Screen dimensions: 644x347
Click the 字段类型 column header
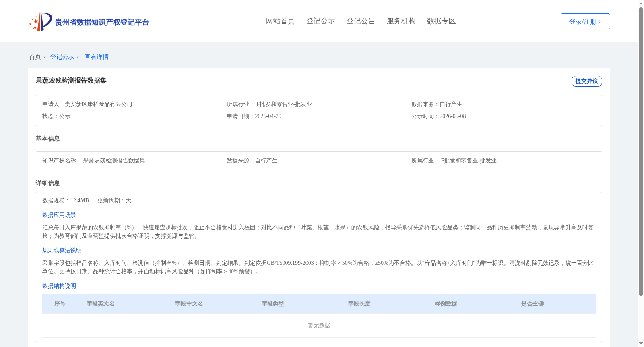click(x=273, y=303)
